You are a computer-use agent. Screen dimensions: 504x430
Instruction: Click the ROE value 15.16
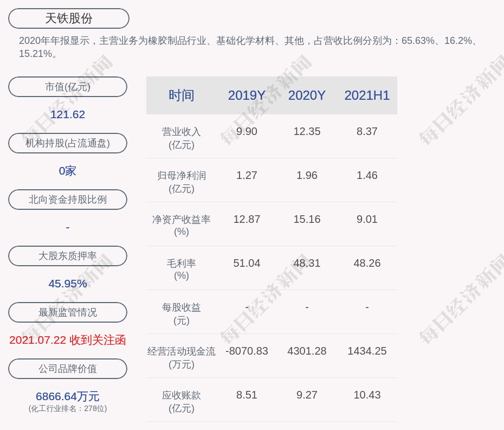point(307,220)
